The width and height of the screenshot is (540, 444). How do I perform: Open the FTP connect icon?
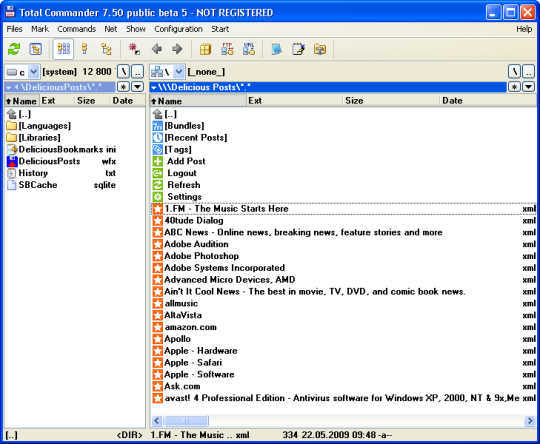(227, 49)
